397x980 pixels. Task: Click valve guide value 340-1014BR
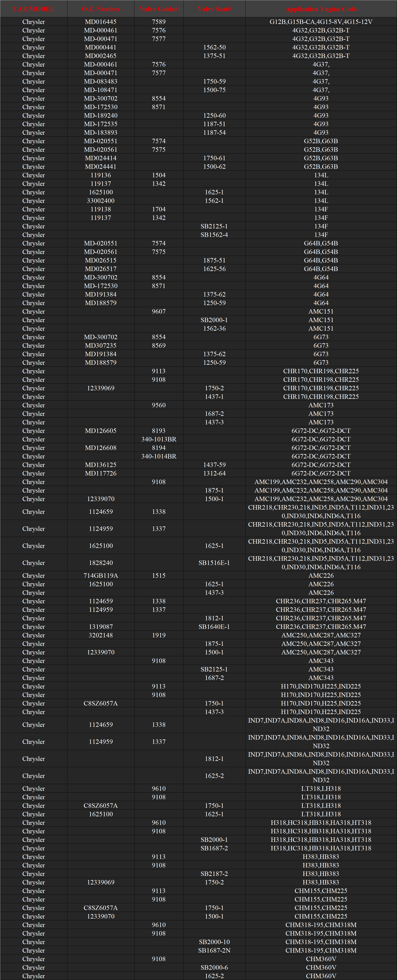pyautogui.click(x=159, y=456)
